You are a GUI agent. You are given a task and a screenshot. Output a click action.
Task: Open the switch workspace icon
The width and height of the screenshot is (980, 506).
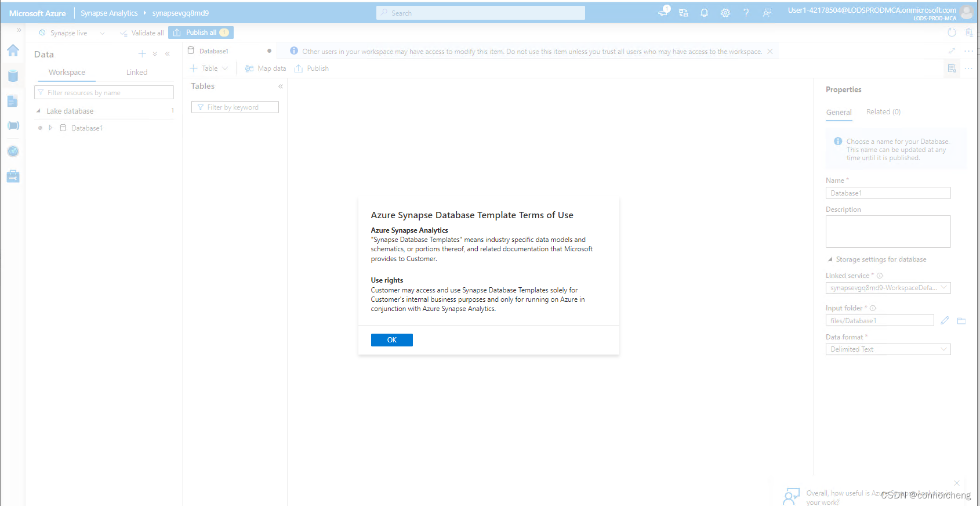pyautogui.click(x=684, y=13)
